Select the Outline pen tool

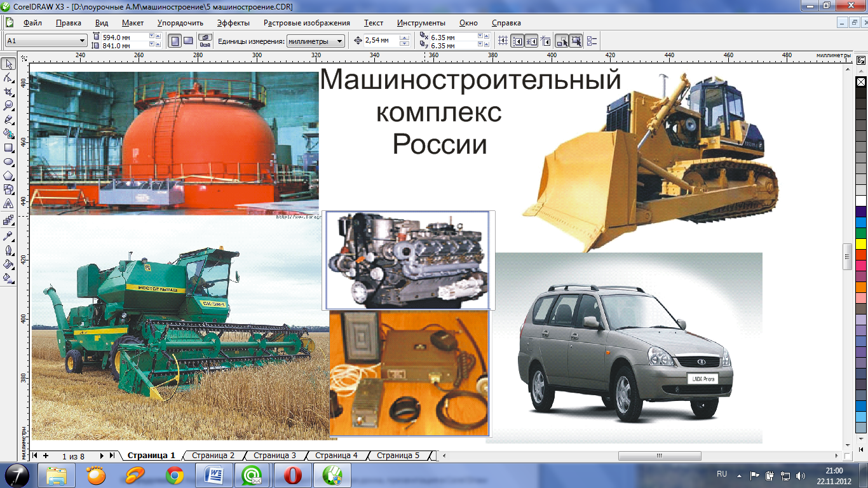[x=9, y=250]
